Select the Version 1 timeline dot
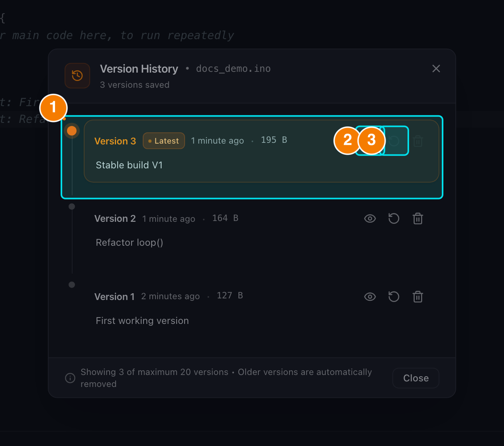504x446 pixels. pos(72,285)
